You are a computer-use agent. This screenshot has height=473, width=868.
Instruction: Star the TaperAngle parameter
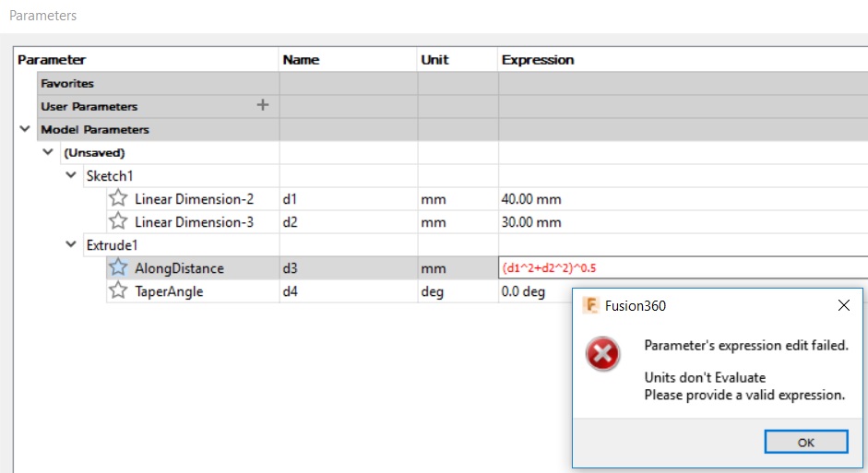click(x=118, y=291)
